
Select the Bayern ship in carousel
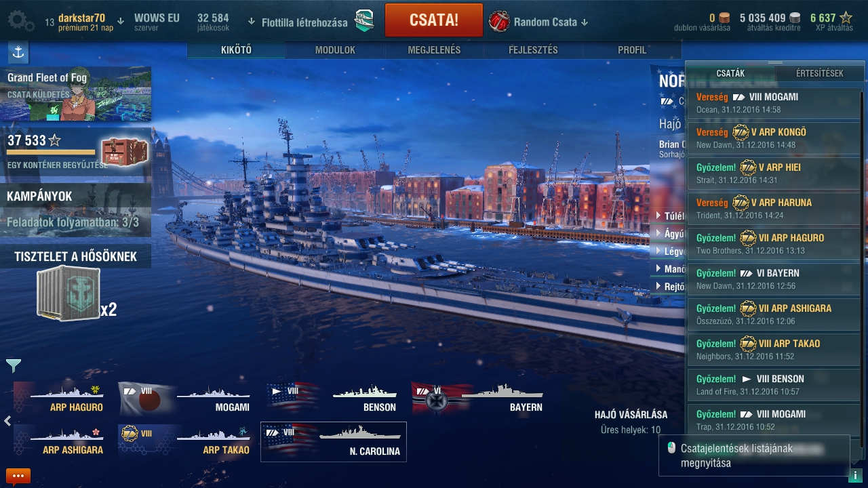click(x=478, y=398)
